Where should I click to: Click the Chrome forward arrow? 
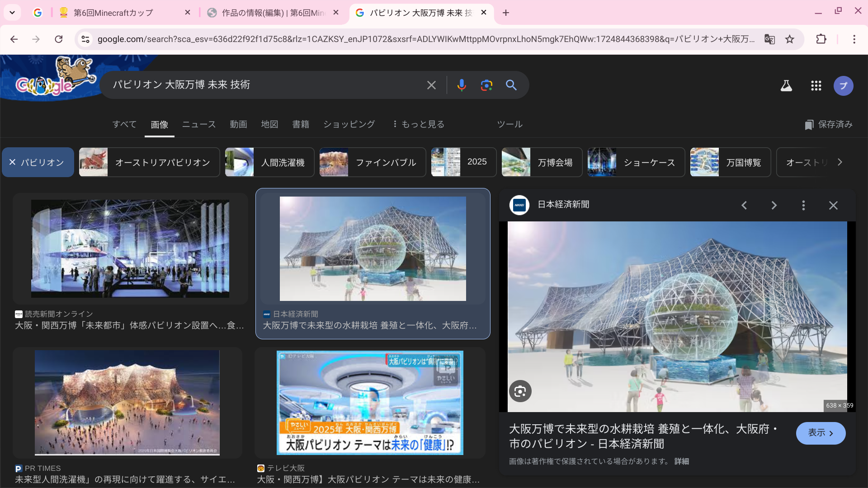36,39
